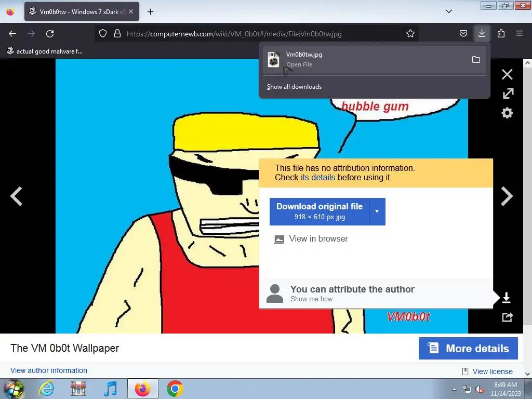Expand download size options dropdown arrow
This screenshot has width=532, height=399.
click(377, 211)
